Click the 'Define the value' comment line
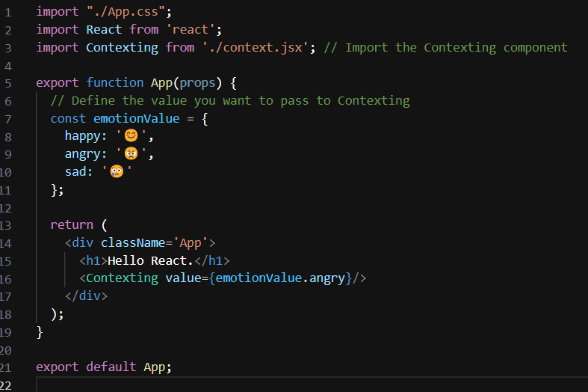 click(x=230, y=100)
